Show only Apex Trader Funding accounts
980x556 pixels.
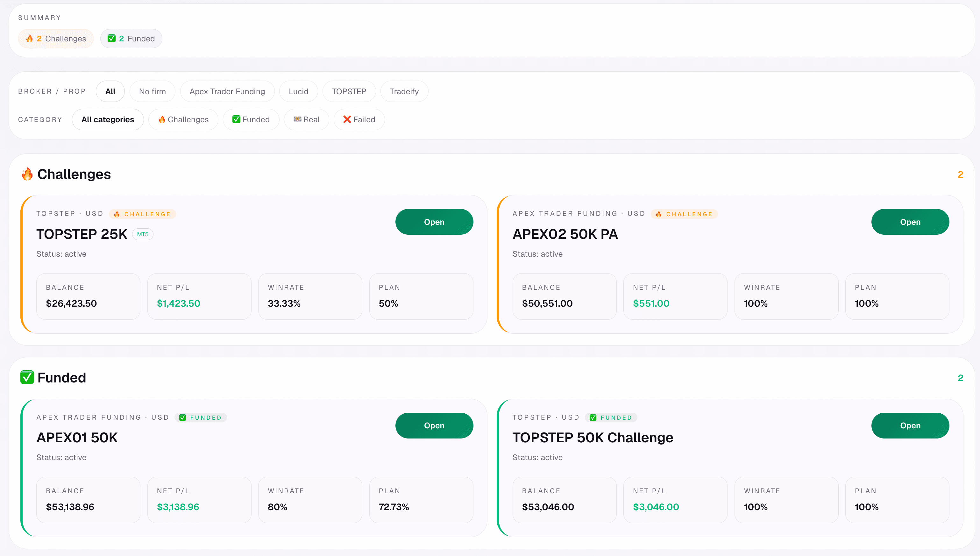coord(227,91)
